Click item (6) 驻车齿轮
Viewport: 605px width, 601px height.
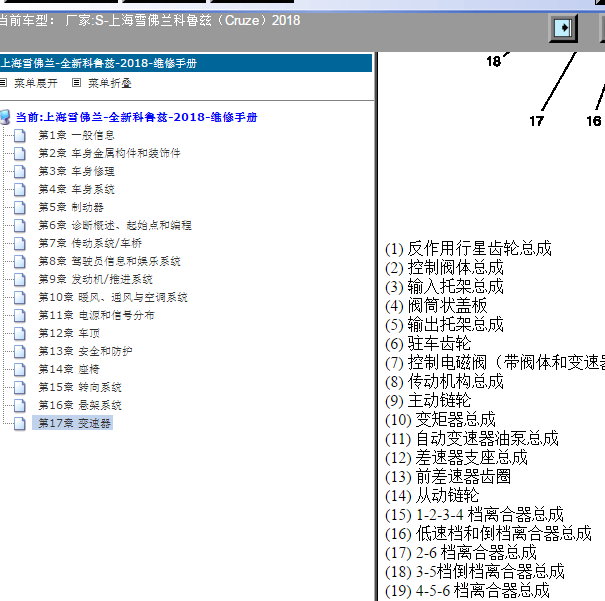[428, 343]
